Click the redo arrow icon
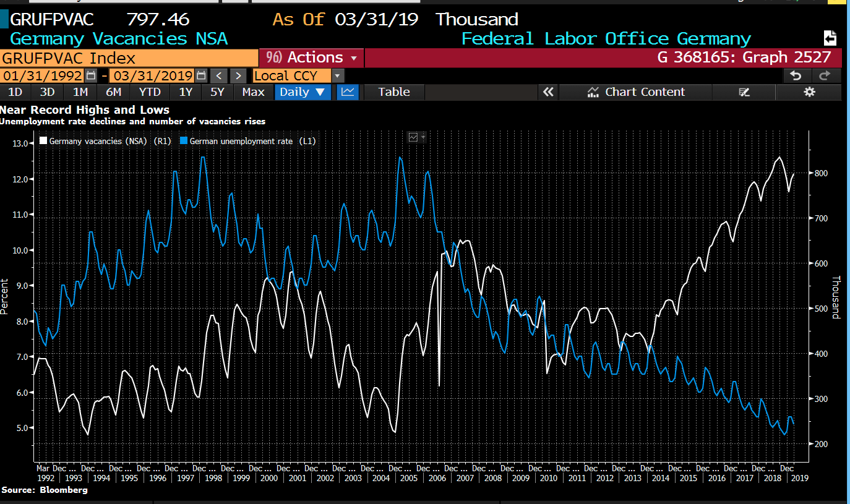This screenshot has width=850, height=504. pyautogui.click(x=825, y=76)
